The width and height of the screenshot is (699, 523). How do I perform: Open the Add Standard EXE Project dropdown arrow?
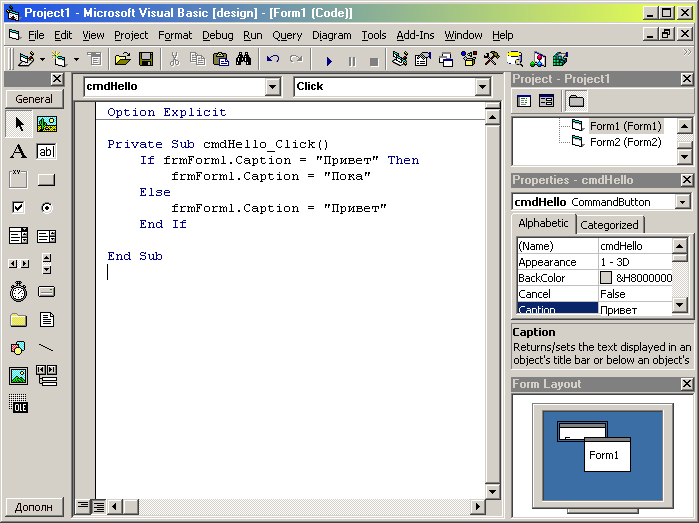[42, 59]
